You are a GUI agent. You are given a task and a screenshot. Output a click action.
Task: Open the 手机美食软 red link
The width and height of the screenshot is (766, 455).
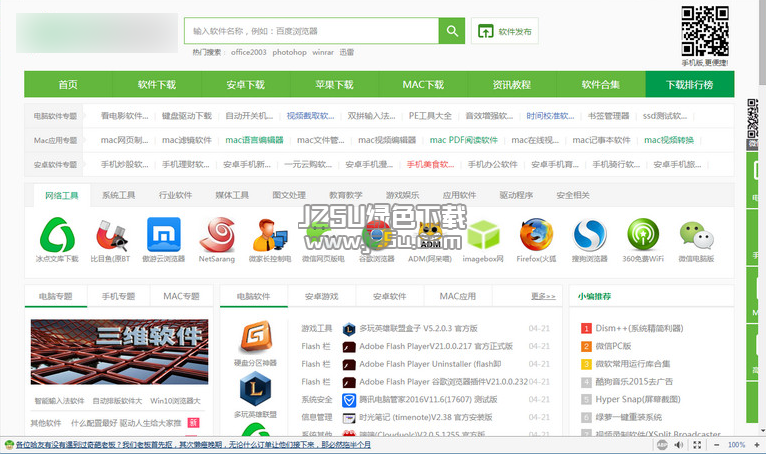(430, 165)
